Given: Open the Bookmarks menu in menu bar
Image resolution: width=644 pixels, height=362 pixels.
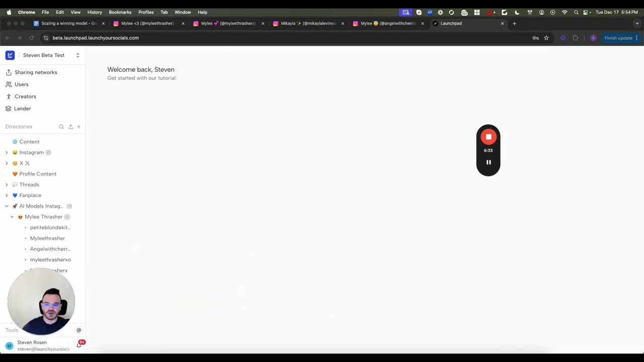Looking at the screenshot, I should tap(120, 12).
